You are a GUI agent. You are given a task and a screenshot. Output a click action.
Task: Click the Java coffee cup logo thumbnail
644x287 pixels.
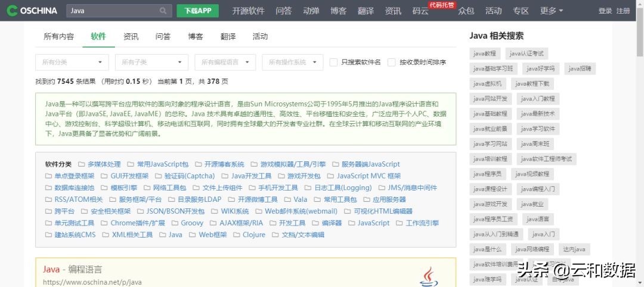click(428, 277)
